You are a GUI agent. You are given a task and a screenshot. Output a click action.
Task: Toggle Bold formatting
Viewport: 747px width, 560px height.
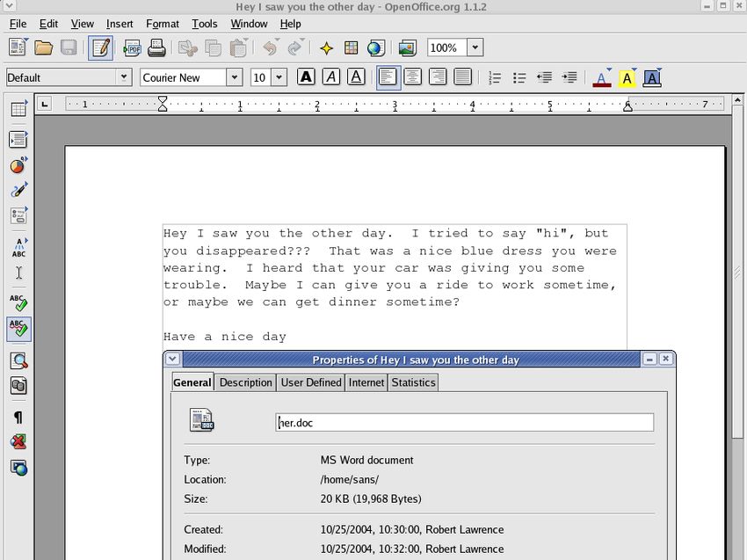306,76
